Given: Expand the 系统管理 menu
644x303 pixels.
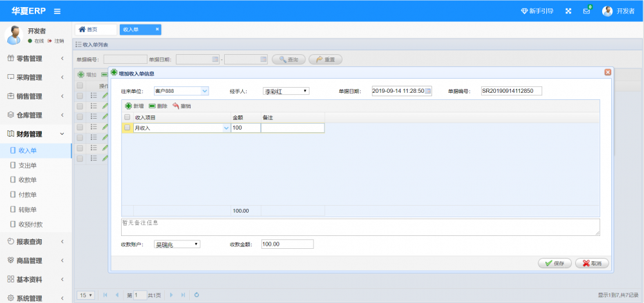Looking at the screenshot, I should pos(35,298).
